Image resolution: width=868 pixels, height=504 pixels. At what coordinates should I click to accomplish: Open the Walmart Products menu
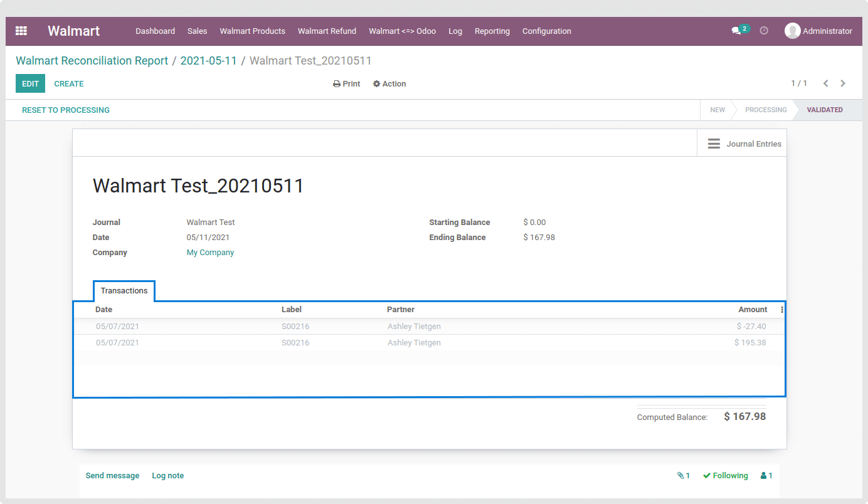252,31
